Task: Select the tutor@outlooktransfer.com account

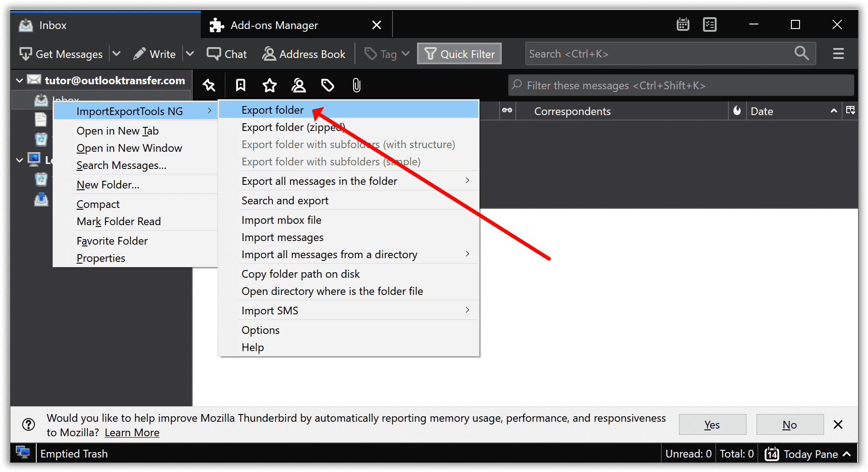Action: tap(115, 81)
